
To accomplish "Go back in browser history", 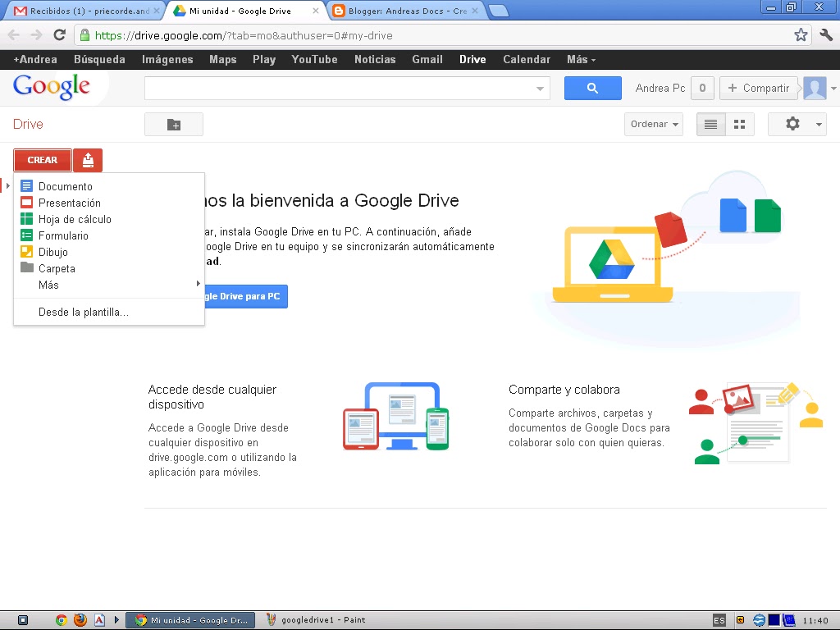I will [14, 35].
